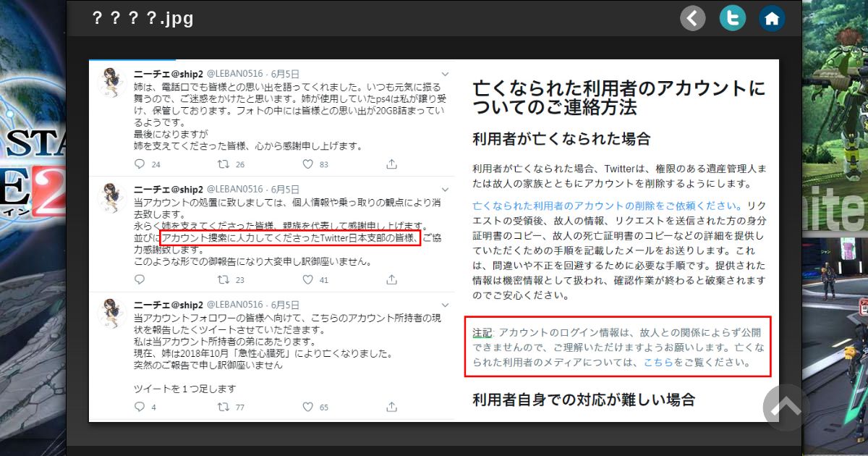Click the scroll-to-top chevron button
Image resolution: width=868 pixels, height=456 pixels.
[x=786, y=408]
